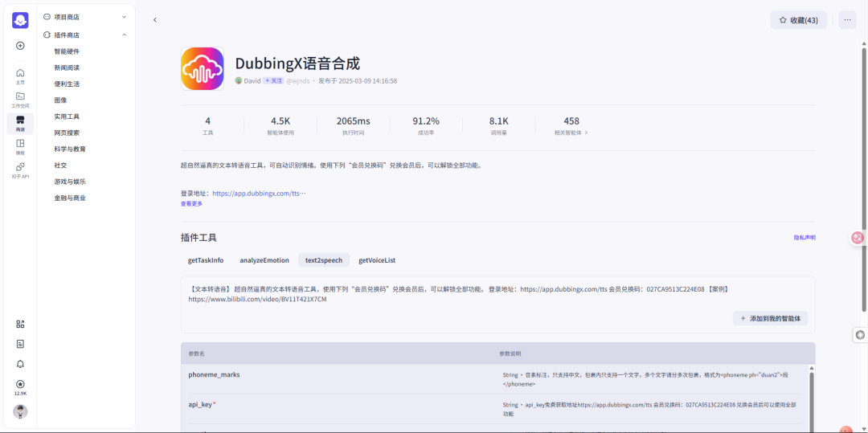Image resolution: width=868 pixels, height=433 pixels.
Task: Click the 参数说明 column header
Action: pyautogui.click(x=510, y=353)
